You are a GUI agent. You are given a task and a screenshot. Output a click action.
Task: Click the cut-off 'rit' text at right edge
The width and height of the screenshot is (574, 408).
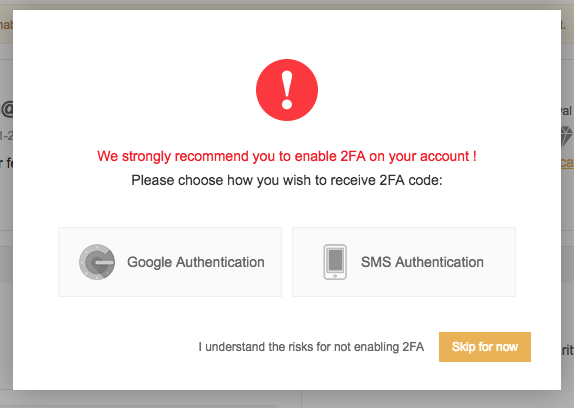click(x=567, y=350)
